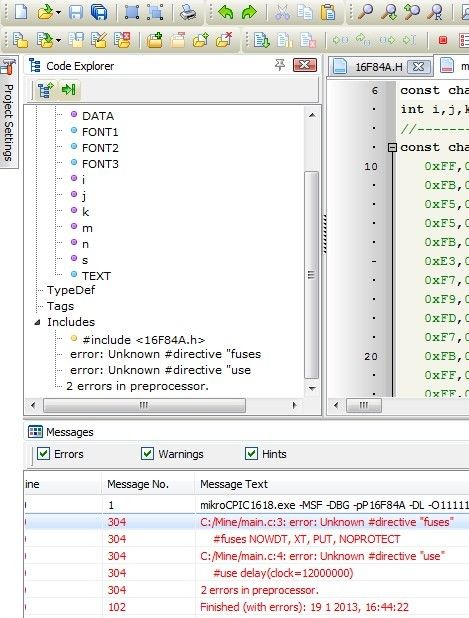Open Find with the first magnifier icon
The image size is (469, 618).
(366, 13)
